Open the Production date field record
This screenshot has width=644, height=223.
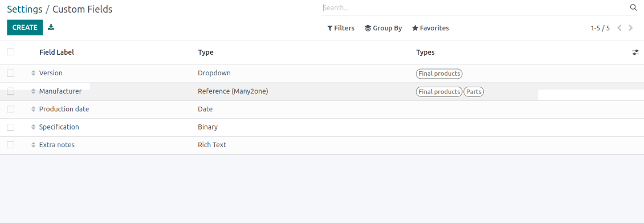pyautogui.click(x=64, y=110)
